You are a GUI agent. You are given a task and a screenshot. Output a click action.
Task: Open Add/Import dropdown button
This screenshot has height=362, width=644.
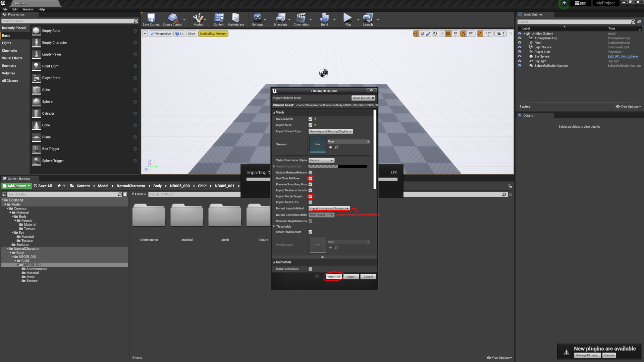pos(17,186)
